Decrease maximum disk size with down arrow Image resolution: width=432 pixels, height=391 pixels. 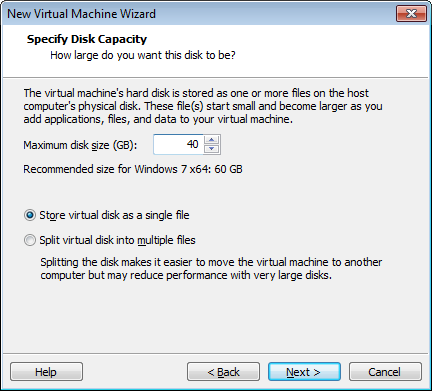[x=211, y=149]
